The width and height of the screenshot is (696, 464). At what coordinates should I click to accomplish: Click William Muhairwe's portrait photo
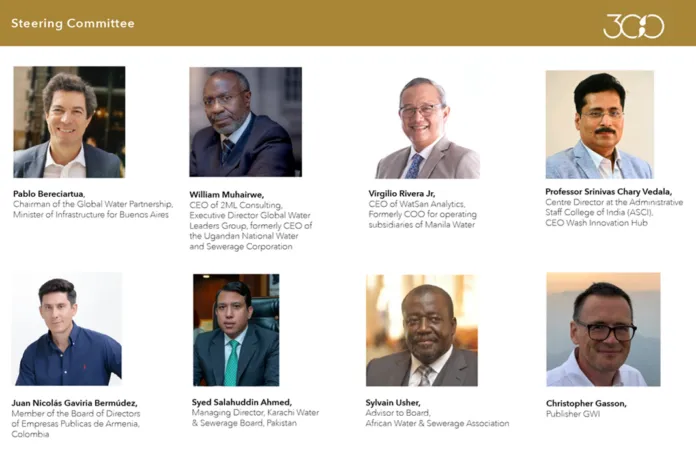245,122
